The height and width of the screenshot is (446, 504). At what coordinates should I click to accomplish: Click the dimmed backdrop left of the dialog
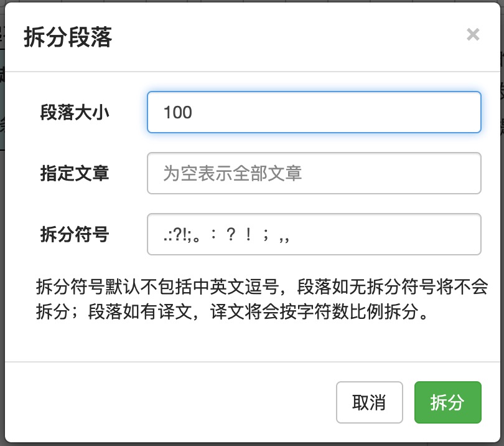[x=2, y=225]
